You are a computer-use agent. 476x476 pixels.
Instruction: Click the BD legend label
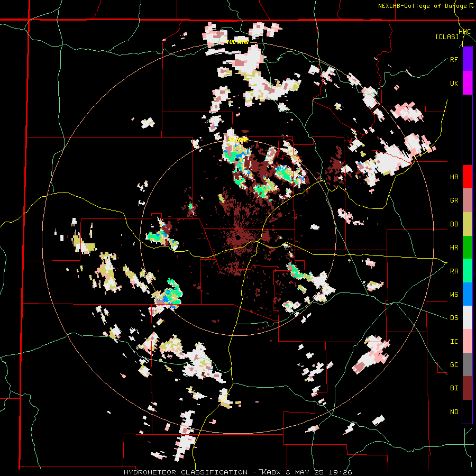[454, 224]
